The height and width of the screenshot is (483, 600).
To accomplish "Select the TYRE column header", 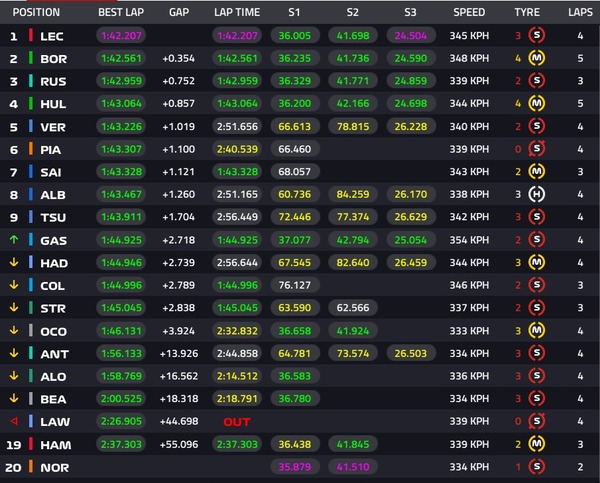I will click(526, 13).
